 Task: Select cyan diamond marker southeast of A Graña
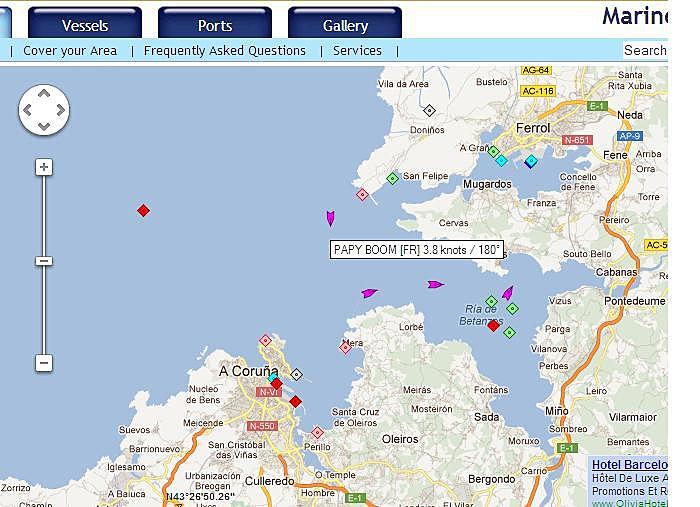[x=501, y=160]
